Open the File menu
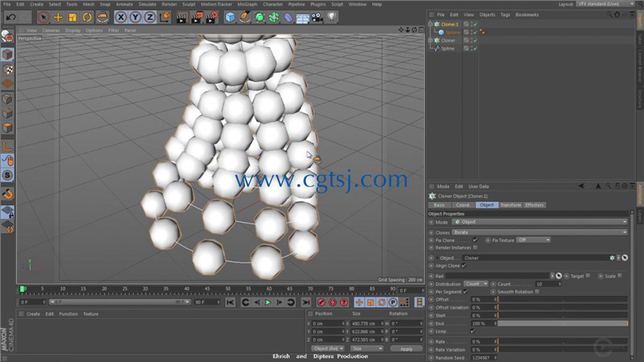The height and width of the screenshot is (362, 644). pyautogui.click(x=7, y=4)
